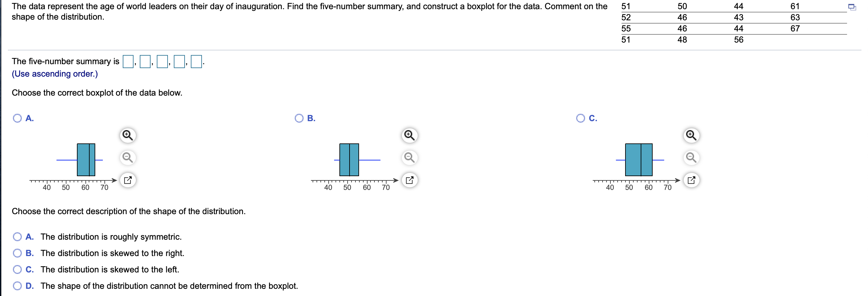The height and width of the screenshot is (296, 868).
Task: Zoom in on boxplot C
Action: [691, 135]
